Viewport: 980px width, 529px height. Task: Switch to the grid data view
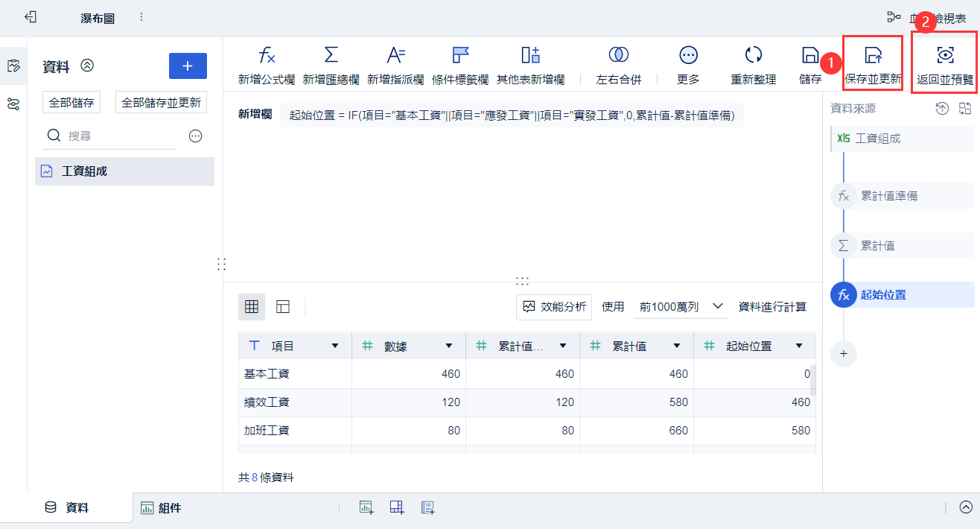[x=252, y=306]
